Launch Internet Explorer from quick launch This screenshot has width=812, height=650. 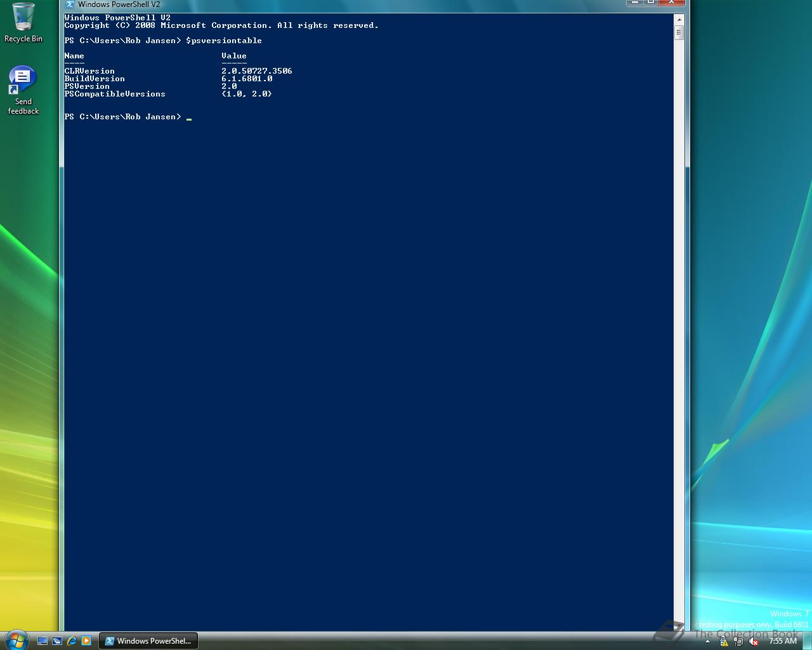(x=72, y=641)
